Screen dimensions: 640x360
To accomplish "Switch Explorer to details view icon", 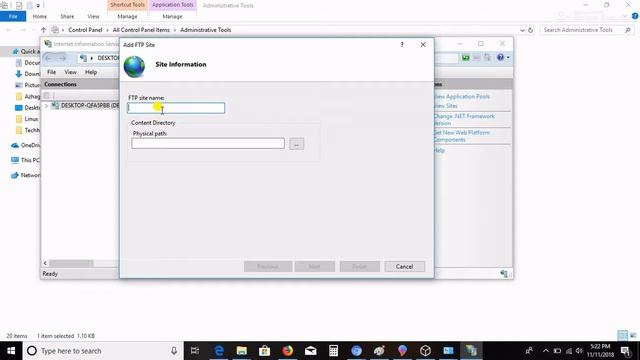I will pyautogui.click(x=622, y=336).
